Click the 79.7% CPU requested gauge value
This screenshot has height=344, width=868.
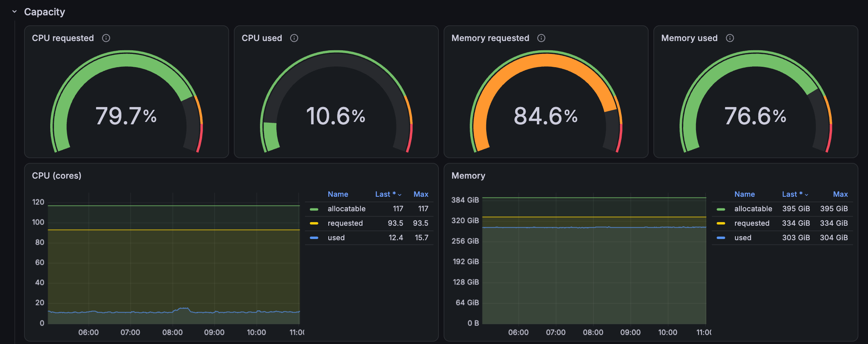coord(126,116)
